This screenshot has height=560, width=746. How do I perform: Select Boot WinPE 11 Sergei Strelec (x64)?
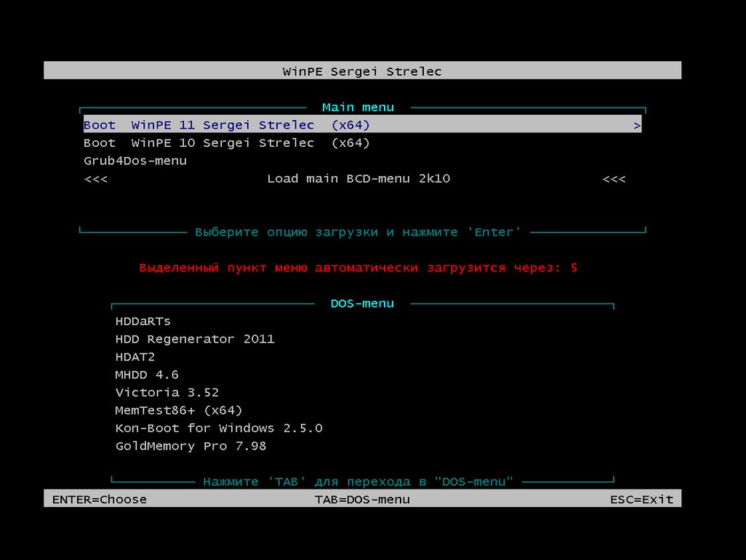tap(362, 124)
